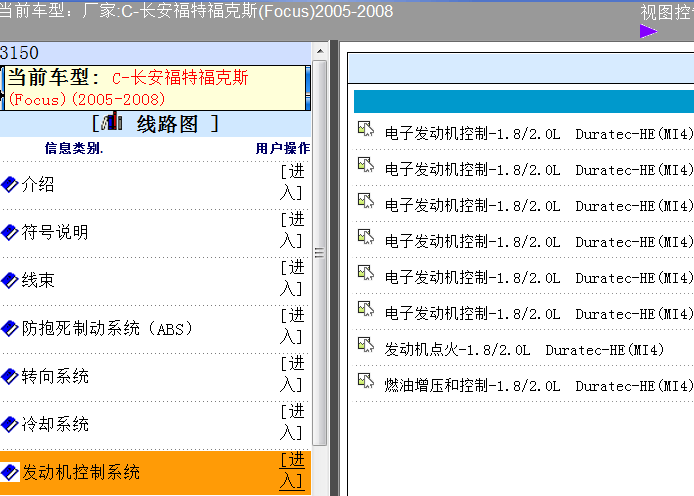Select the 符号说明 category row
Image resolution: width=694 pixels, height=496 pixels.
(155, 232)
